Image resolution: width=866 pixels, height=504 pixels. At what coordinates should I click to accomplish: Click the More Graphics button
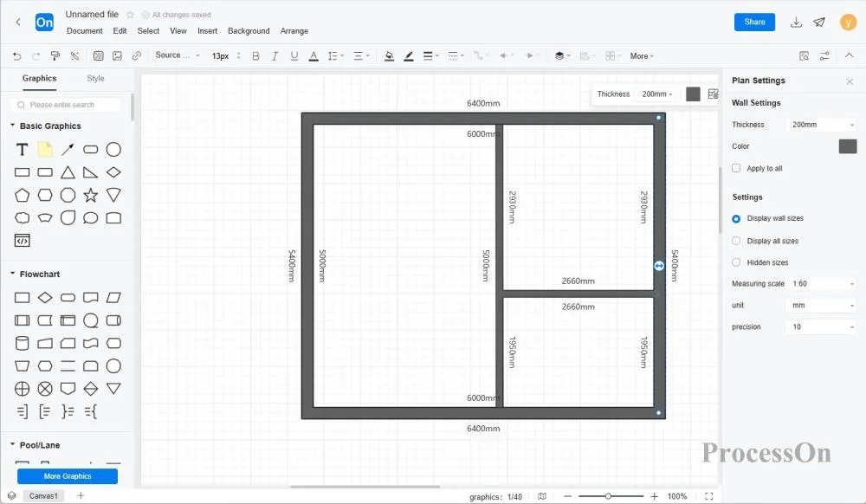68,475
